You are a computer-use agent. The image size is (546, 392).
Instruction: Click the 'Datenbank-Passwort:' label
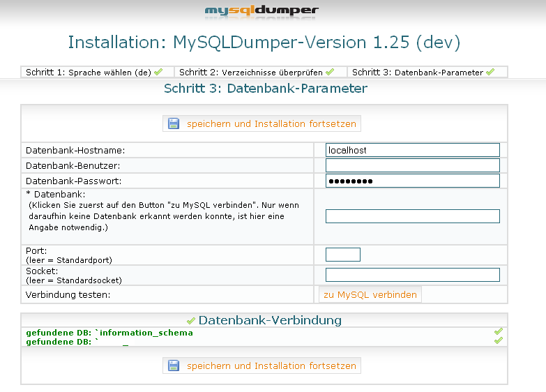73,181
